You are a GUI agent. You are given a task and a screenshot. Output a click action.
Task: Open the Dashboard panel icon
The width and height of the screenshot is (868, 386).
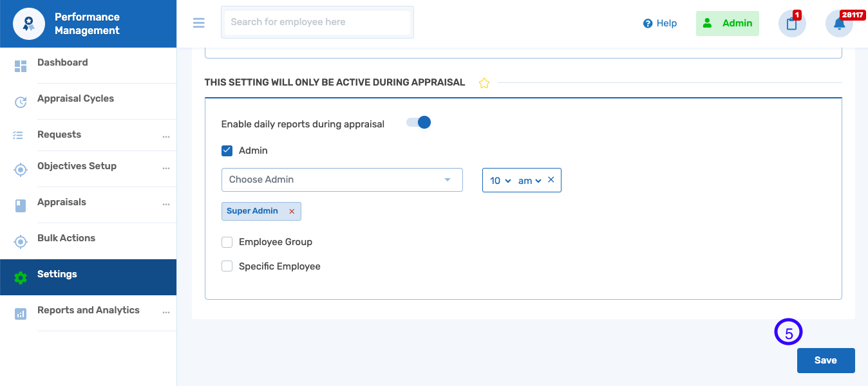[x=20, y=66]
